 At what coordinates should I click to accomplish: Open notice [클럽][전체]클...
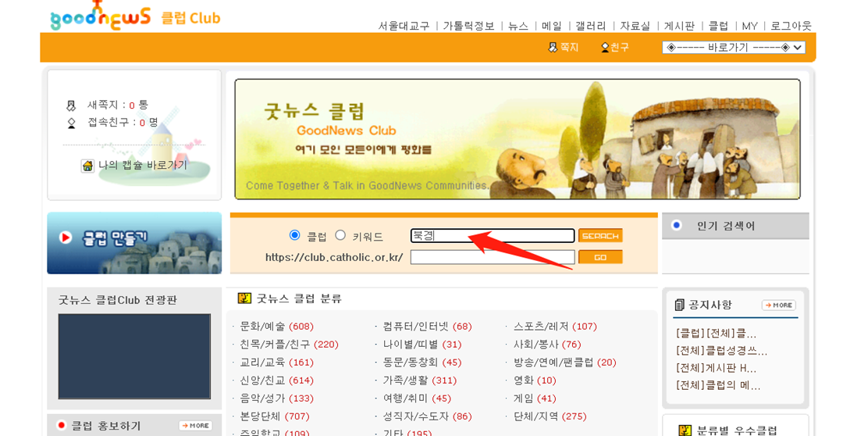pos(716,334)
